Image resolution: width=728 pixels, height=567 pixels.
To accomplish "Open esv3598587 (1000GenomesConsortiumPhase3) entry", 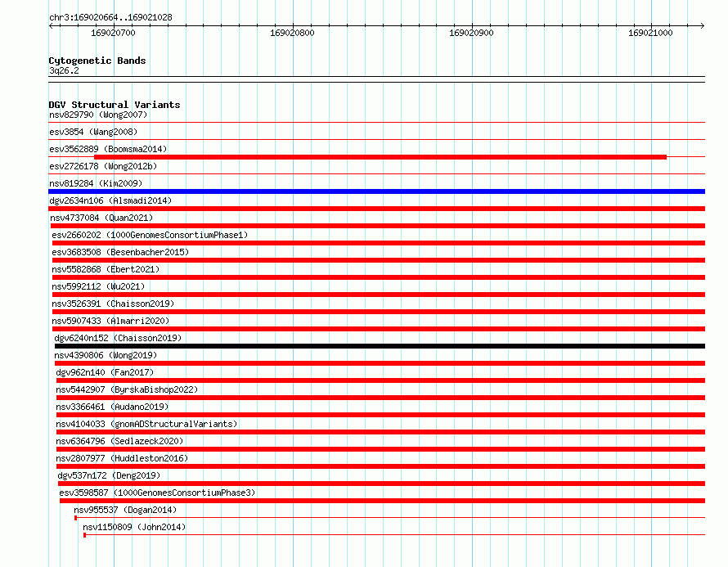I will click(157, 493).
